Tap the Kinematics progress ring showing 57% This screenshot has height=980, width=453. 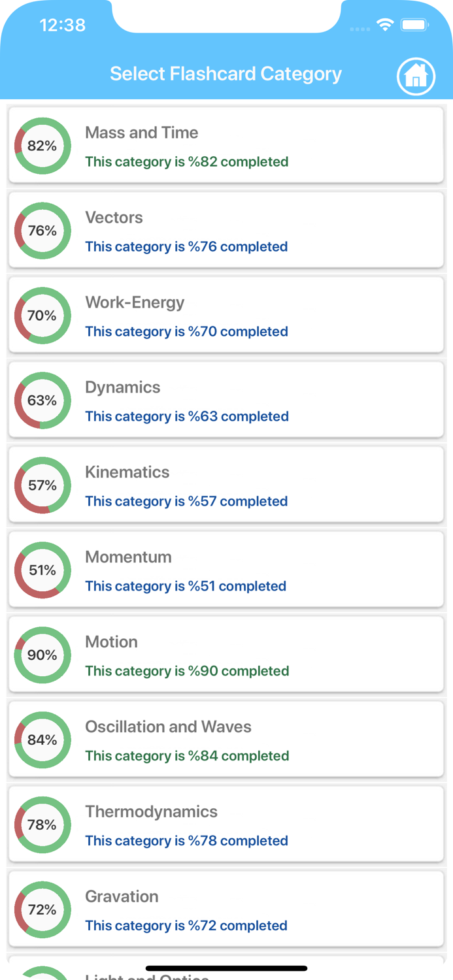42,485
